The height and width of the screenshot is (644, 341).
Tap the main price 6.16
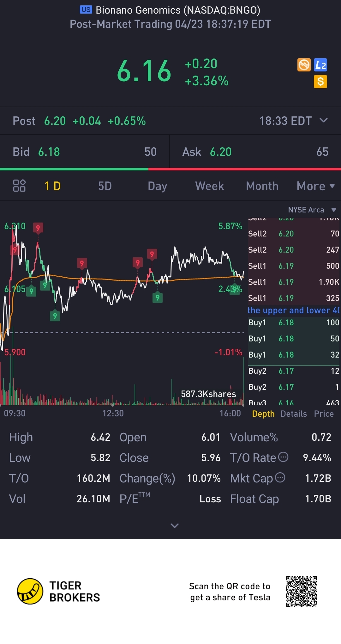point(144,71)
